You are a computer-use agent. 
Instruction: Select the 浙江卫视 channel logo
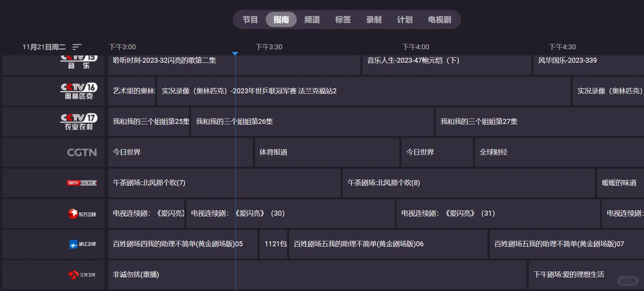(x=82, y=244)
